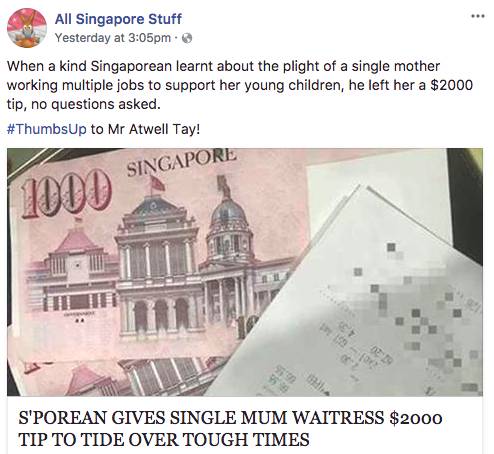
Task: Open the S'POREAN GIVES SINGLE MUM article headline
Action: (x=230, y=429)
